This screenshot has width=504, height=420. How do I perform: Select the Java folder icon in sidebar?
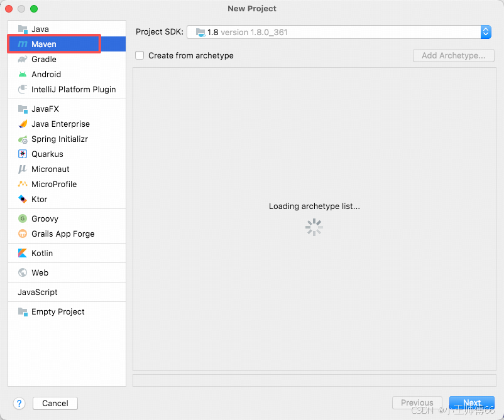pos(23,30)
